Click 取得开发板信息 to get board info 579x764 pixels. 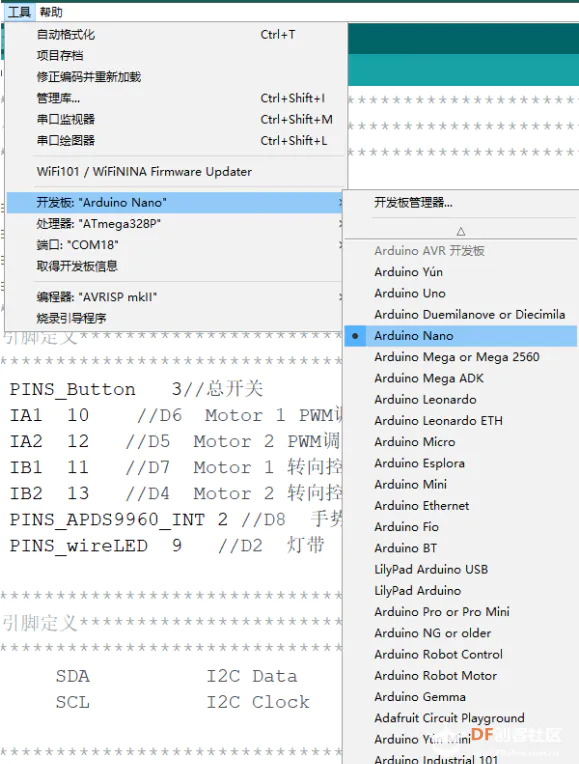coord(176,266)
